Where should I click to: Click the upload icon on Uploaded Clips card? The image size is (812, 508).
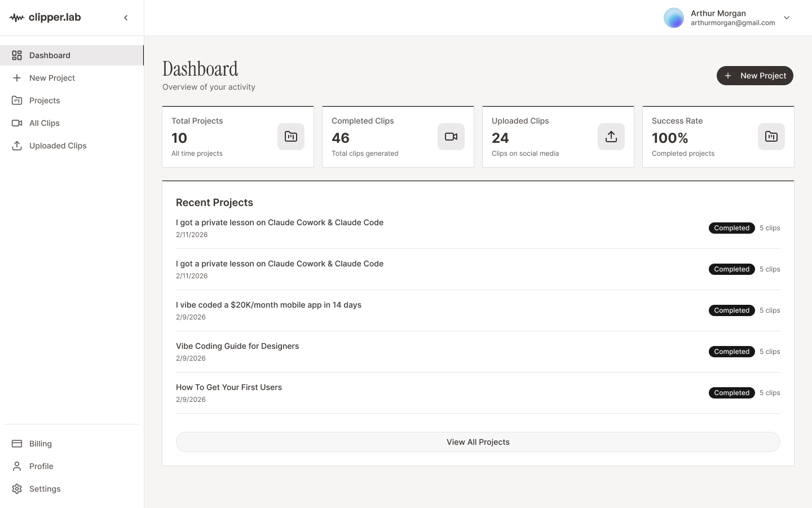[611, 136]
